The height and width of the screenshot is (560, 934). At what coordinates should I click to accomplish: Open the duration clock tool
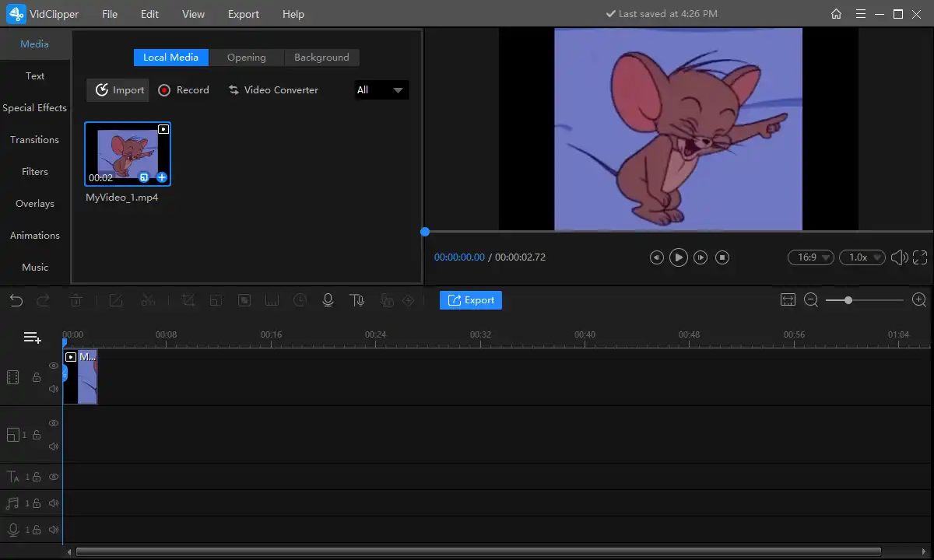pos(300,300)
